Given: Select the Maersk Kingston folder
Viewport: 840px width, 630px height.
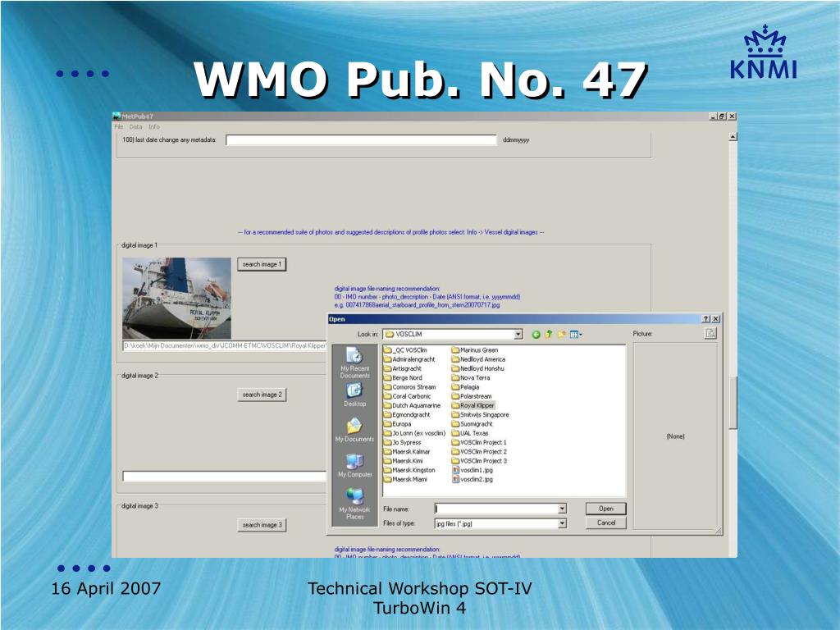Looking at the screenshot, I should tap(410, 470).
